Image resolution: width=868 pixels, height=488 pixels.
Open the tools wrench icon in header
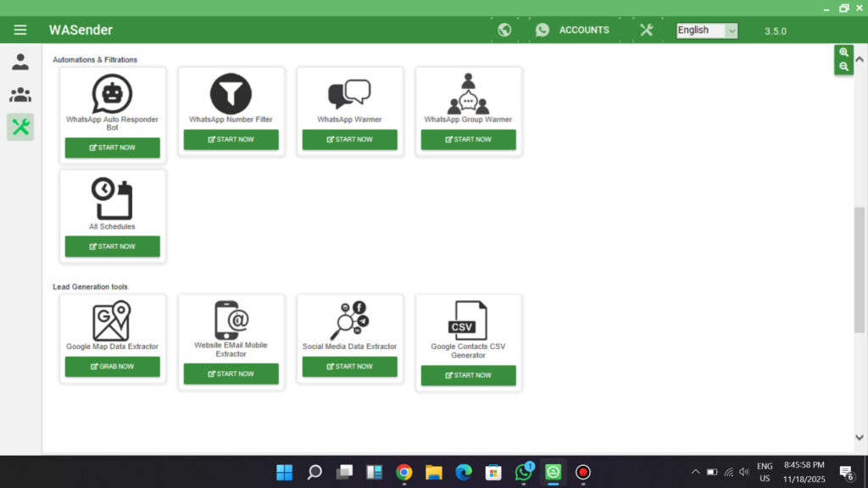pyautogui.click(x=646, y=30)
